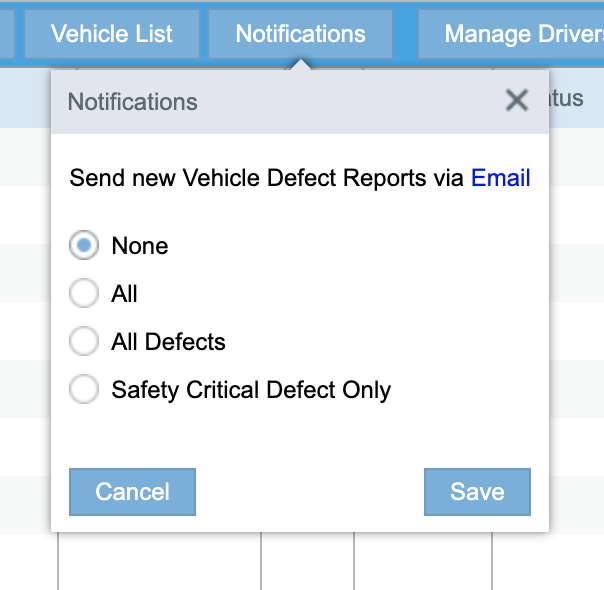Click the 'All' option label text
Image resolution: width=604 pixels, height=590 pixels.
(125, 294)
